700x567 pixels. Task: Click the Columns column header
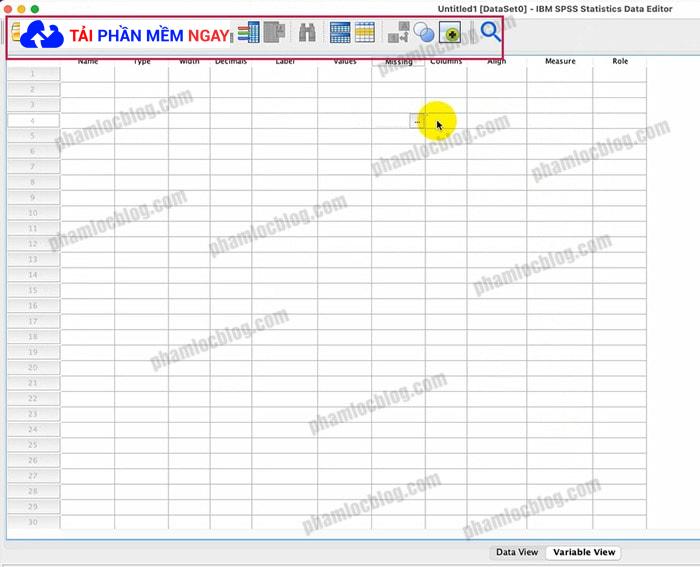[x=446, y=62]
